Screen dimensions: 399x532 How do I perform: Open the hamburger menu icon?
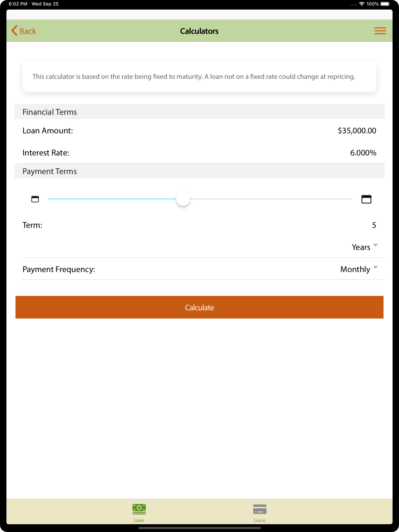point(380,31)
